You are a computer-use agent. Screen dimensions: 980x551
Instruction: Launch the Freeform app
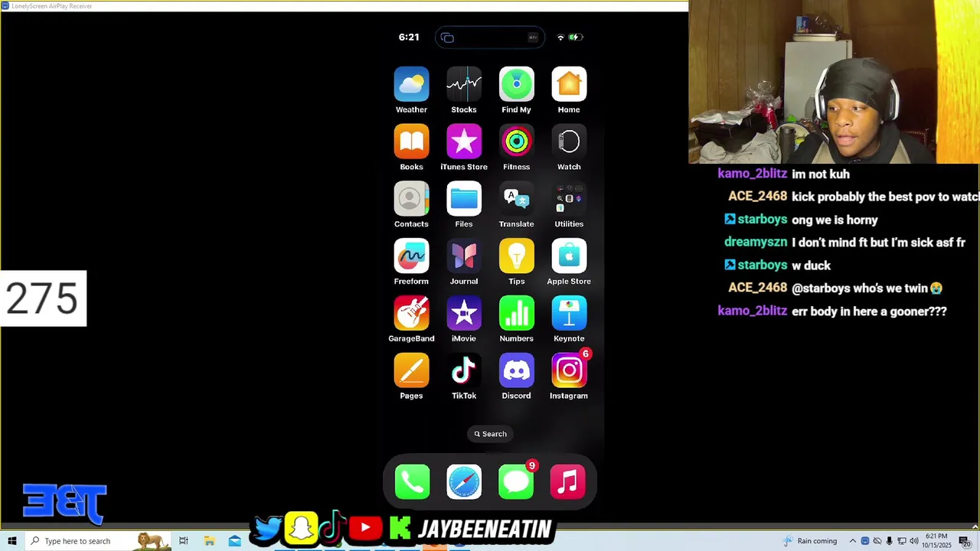point(411,256)
